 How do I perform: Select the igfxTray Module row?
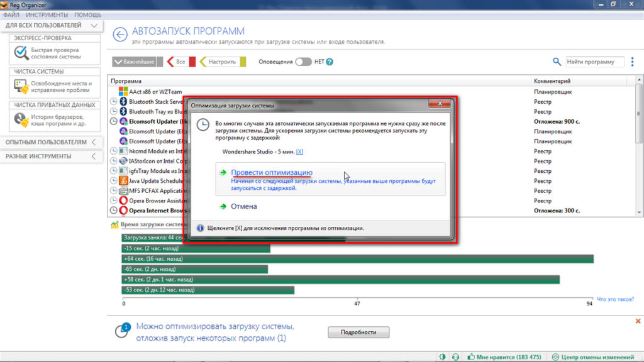point(371,171)
